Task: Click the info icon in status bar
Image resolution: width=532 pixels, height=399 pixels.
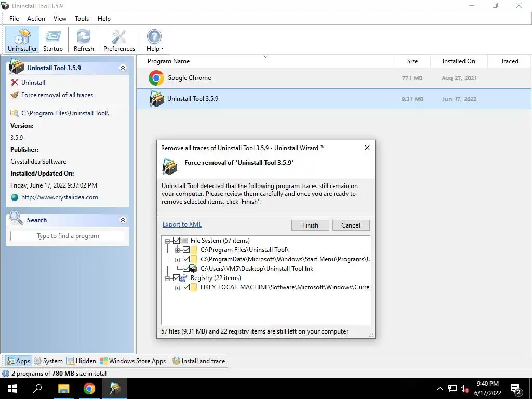Action: tap(5, 374)
